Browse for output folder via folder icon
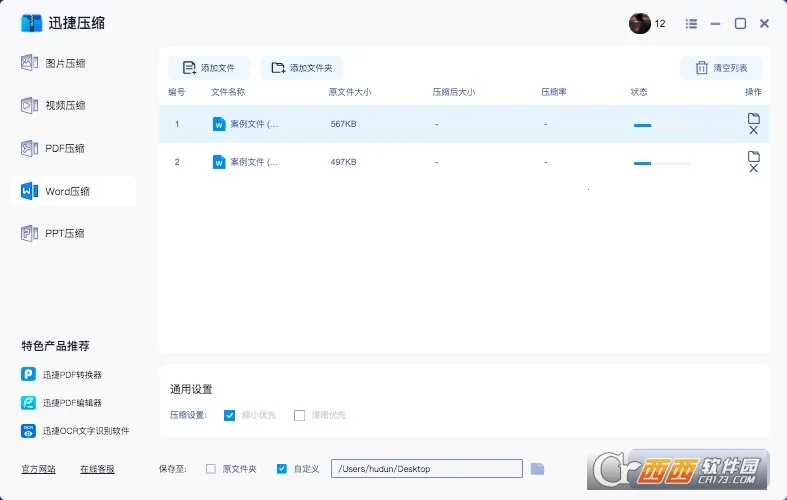Viewport: 787px width, 500px height. tap(537, 468)
